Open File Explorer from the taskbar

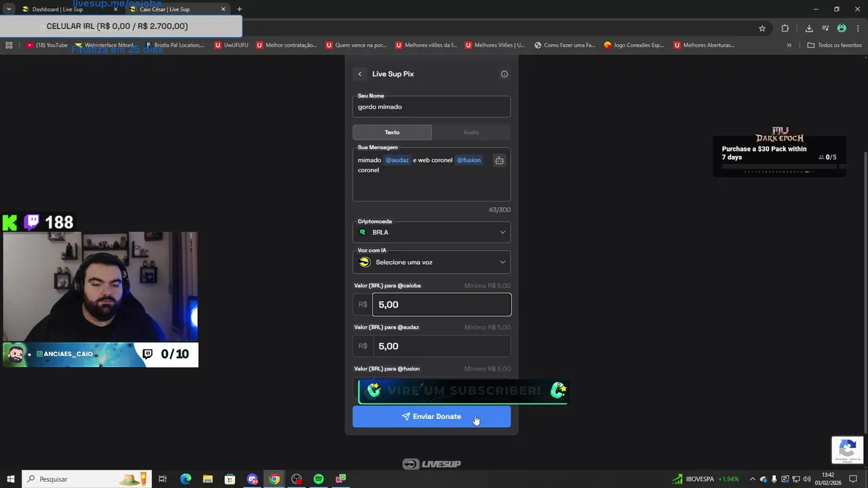coord(208,479)
